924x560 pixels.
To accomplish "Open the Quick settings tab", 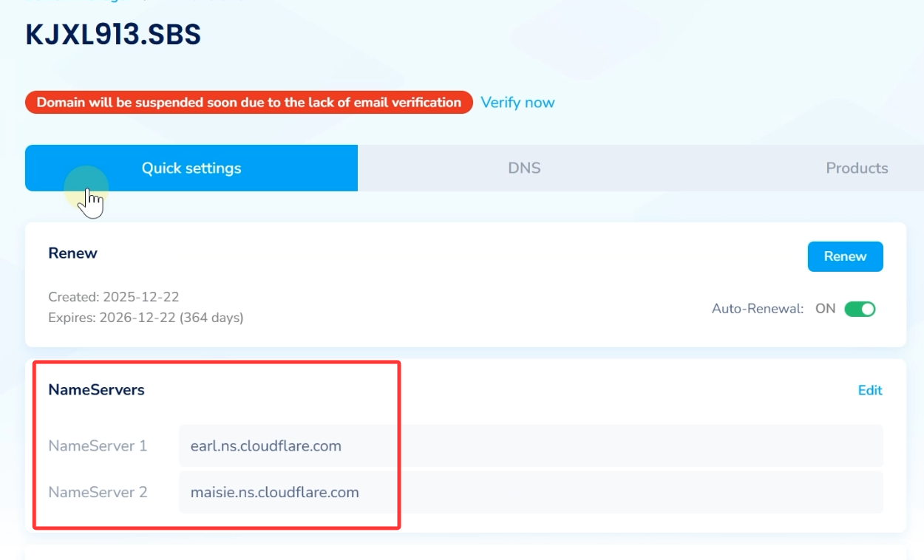I will coord(191,168).
